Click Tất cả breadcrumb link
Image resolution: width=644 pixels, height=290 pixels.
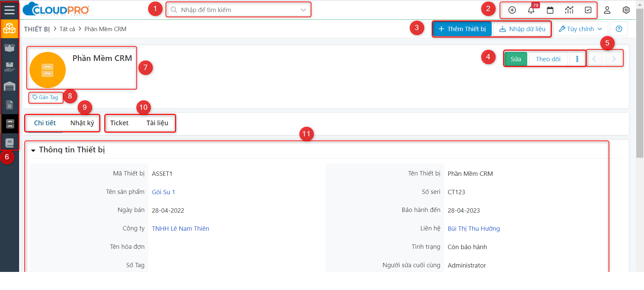coord(67,29)
